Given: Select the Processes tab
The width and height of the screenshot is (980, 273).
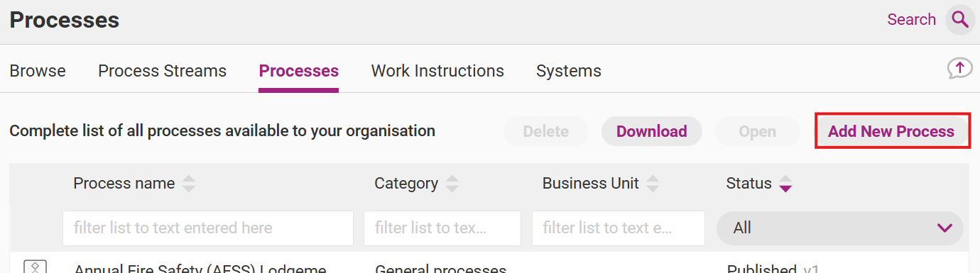Looking at the screenshot, I should point(299,71).
